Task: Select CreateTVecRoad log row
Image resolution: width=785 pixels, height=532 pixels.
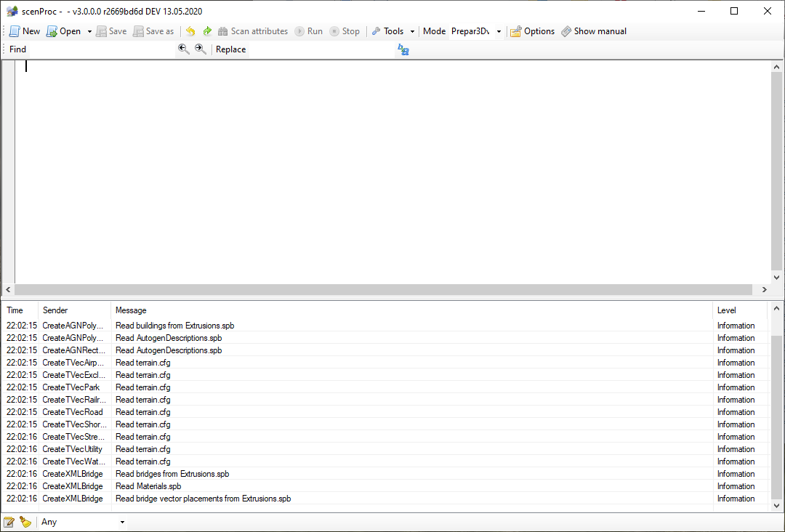Action: pyautogui.click(x=385, y=412)
